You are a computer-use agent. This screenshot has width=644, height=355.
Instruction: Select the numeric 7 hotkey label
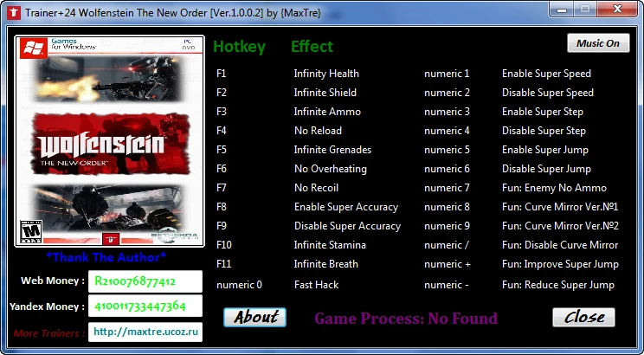pos(447,188)
